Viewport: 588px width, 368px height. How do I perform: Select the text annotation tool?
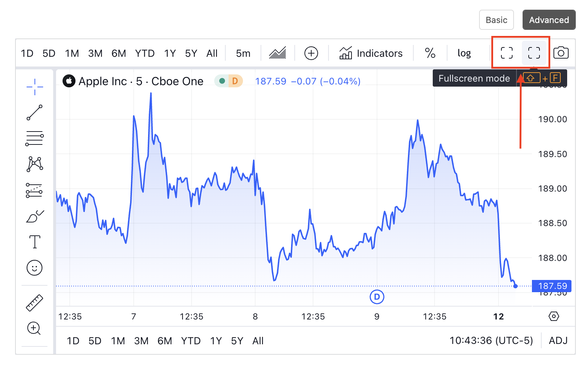point(35,242)
